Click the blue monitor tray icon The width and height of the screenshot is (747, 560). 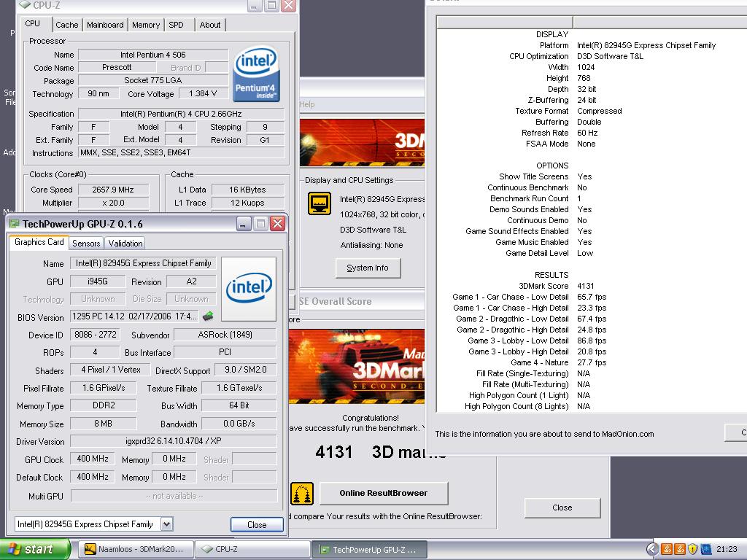(706, 550)
